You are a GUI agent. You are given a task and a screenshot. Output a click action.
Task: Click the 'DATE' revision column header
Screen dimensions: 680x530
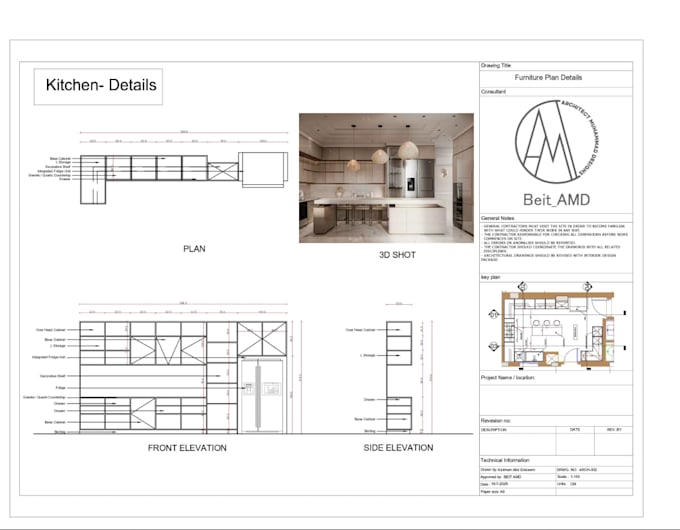pyautogui.click(x=575, y=429)
